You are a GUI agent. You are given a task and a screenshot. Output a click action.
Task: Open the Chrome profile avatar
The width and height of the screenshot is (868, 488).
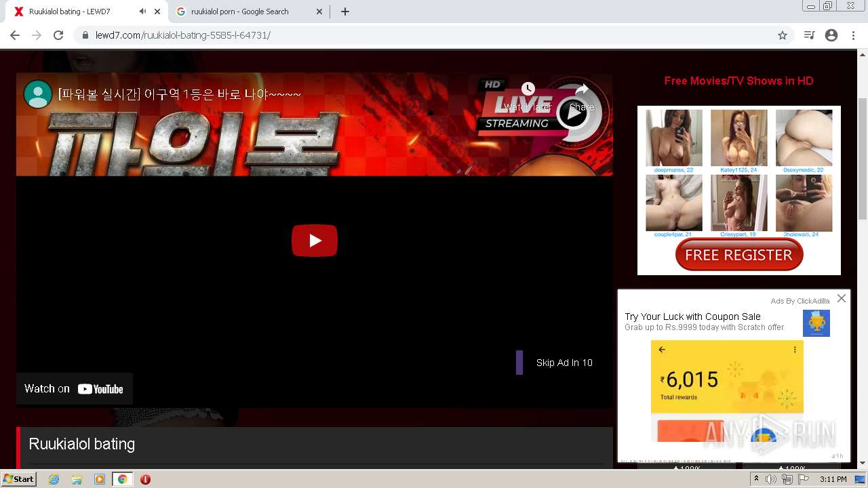click(x=831, y=35)
